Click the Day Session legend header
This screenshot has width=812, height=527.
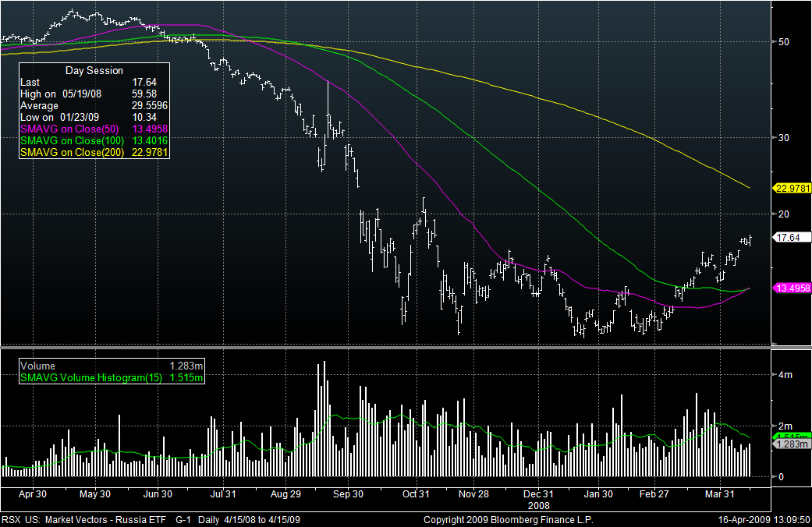[x=94, y=70]
